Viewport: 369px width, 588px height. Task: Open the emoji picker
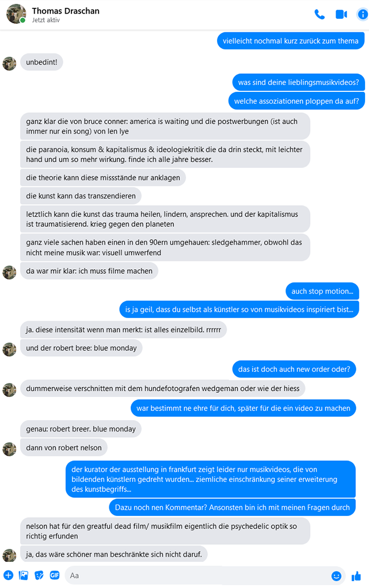tap(336, 576)
